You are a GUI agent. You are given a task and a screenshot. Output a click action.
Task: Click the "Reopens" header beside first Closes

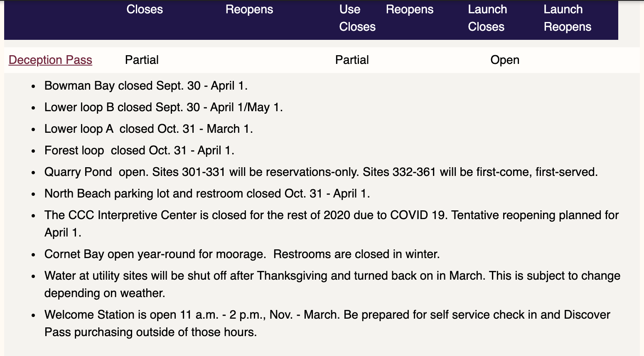(249, 10)
